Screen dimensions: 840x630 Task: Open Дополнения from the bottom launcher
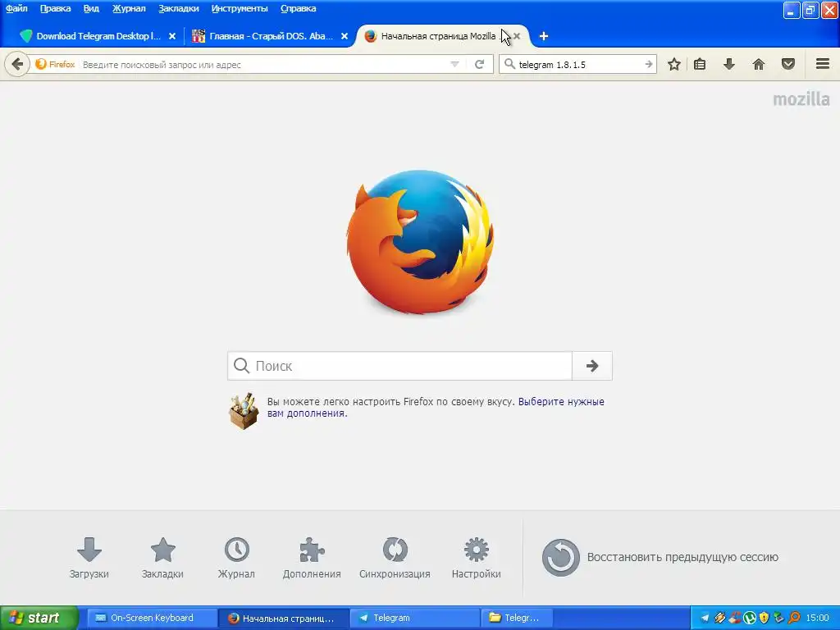[x=312, y=558]
